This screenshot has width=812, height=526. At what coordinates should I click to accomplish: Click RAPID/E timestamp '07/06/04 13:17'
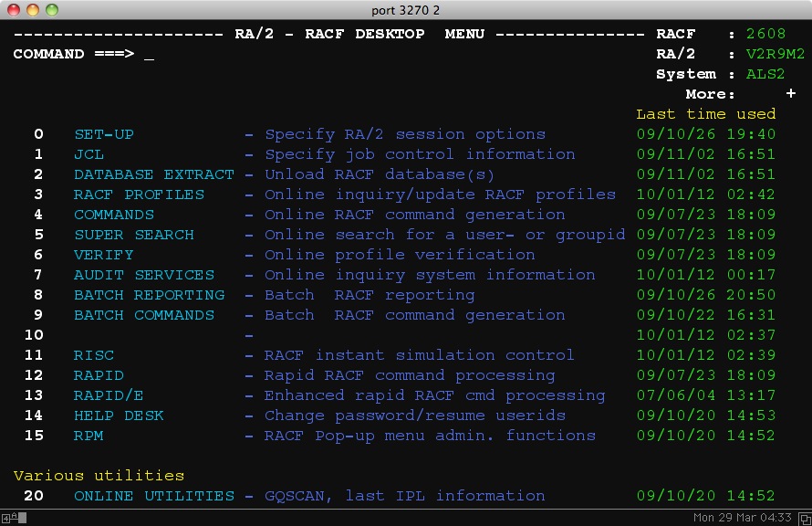pos(706,395)
